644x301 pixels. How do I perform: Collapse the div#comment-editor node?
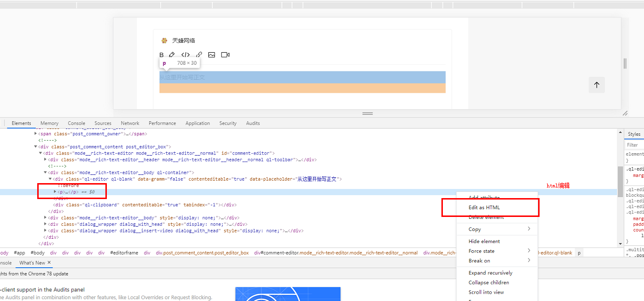click(40, 153)
